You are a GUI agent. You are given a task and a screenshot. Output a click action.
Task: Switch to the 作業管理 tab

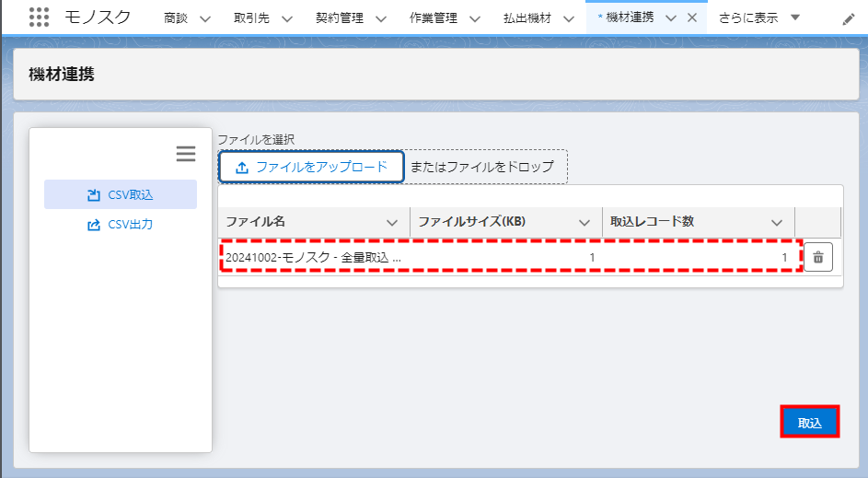point(432,18)
